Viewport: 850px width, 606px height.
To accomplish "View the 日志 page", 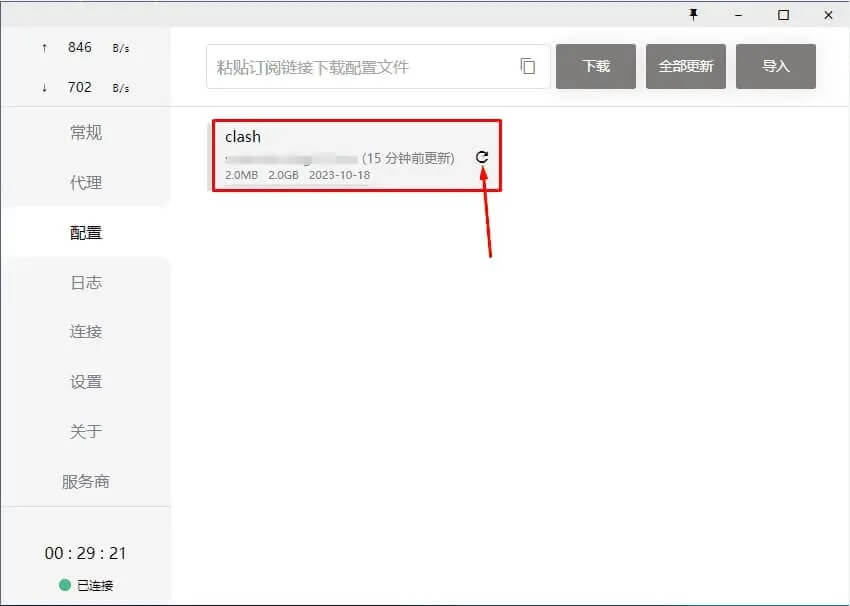I will (x=86, y=283).
